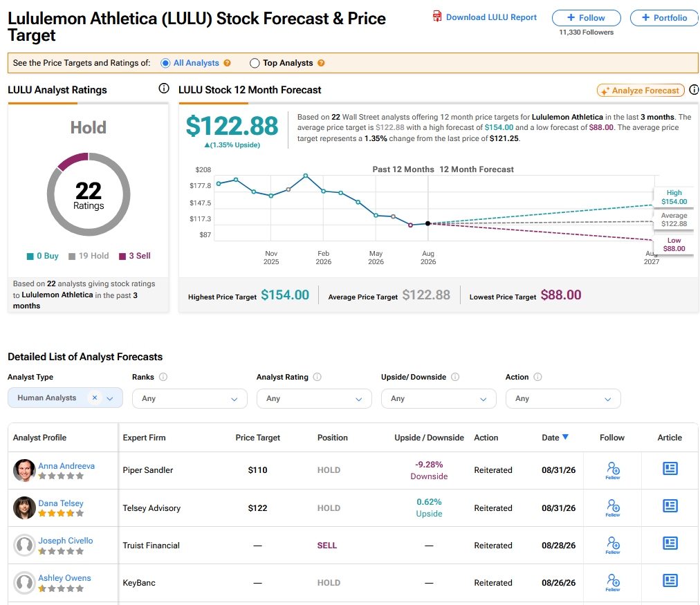Screen dimensions: 700x605
Task: Select the Top Analysts radio button
Action: click(255, 63)
